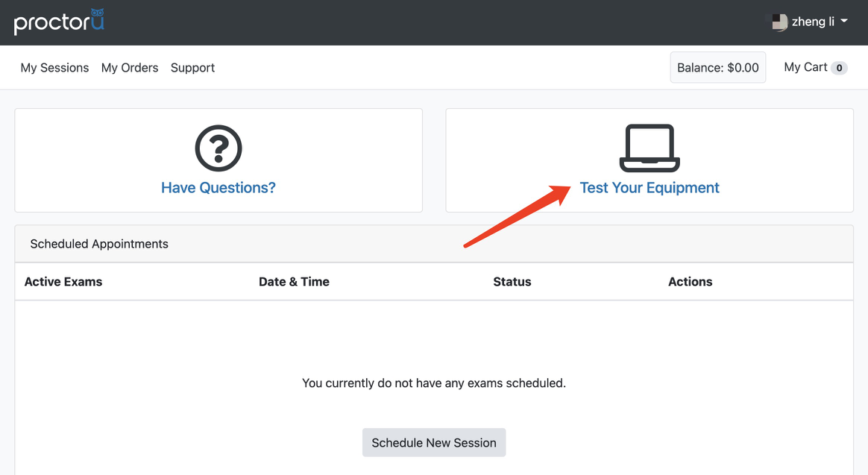The width and height of the screenshot is (868, 475).
Task: Click the cart item count badge
Action: [x=839, y=68]
